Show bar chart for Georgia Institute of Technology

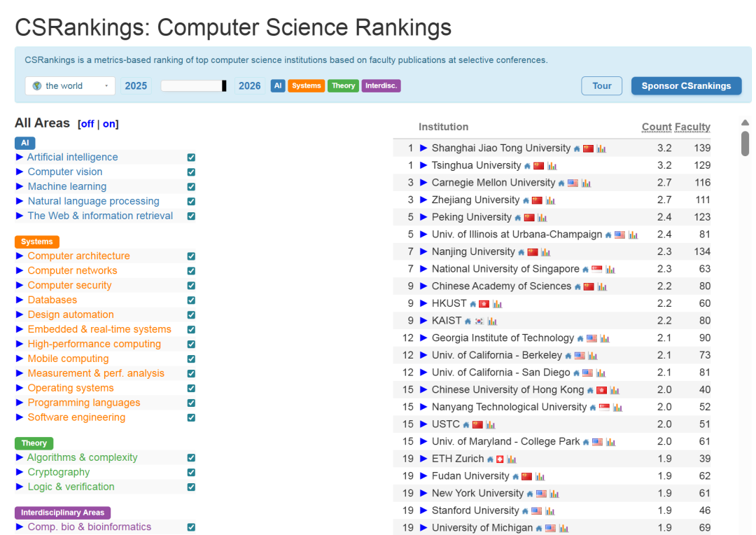tap(605, 339)
